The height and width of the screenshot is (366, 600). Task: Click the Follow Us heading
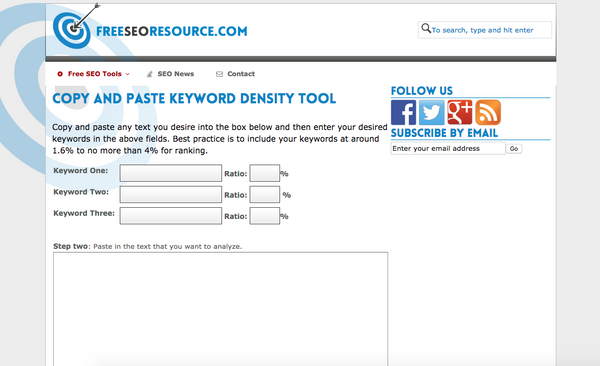click(422, 91)
